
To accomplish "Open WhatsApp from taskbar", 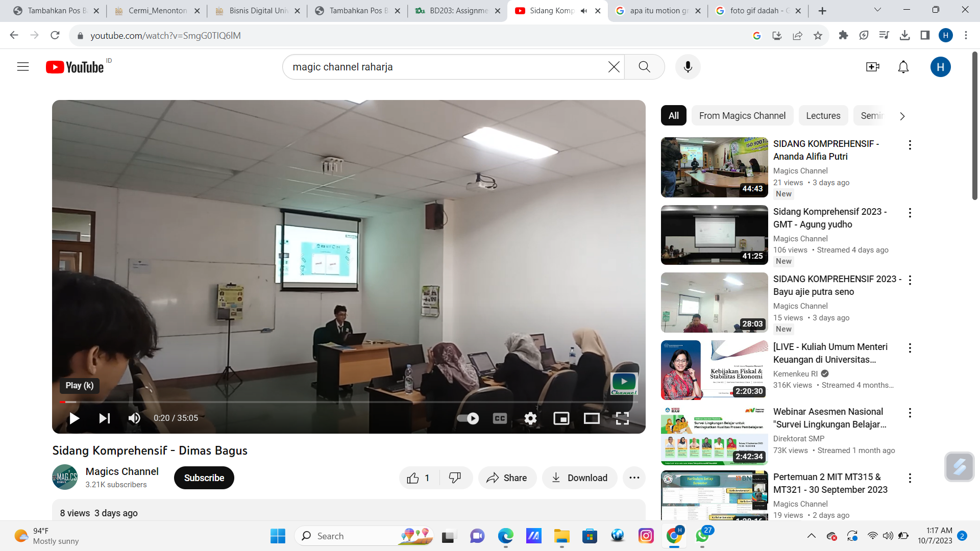I will tap(702, 536).
